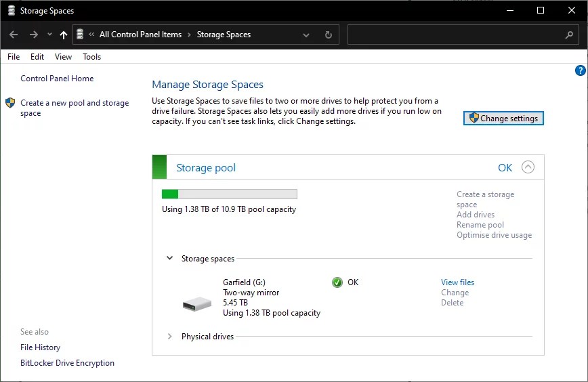This screenshot has width=588, height=382.
Task: Collapse the Storage spaces section
Action: click(x=169, y=258)
